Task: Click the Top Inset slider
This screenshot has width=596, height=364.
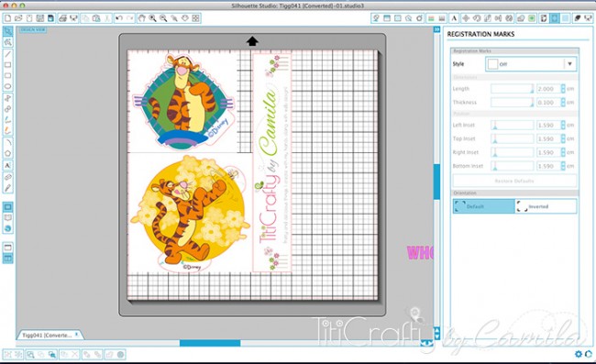Action: coord(513,138)
